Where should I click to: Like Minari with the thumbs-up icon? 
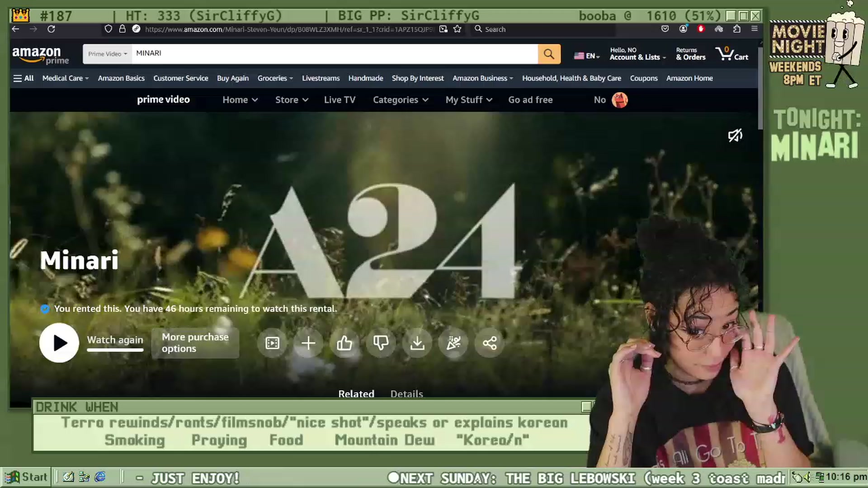tap(344, 343)
